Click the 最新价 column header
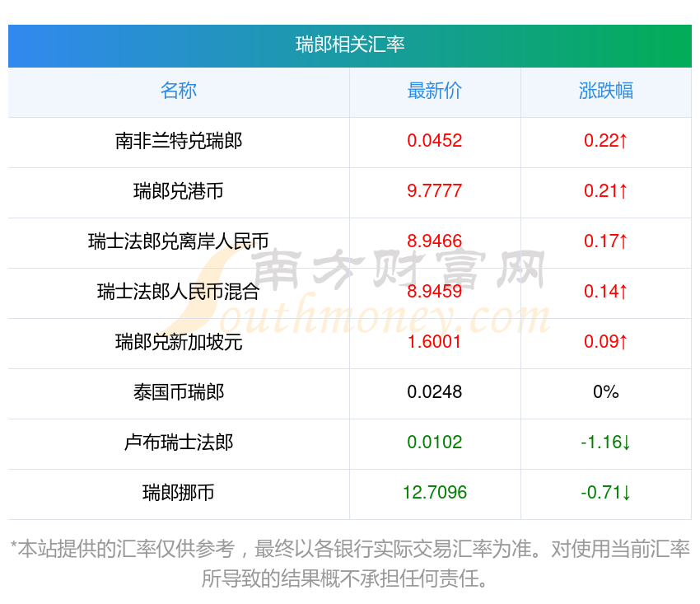 click(435, 91)
